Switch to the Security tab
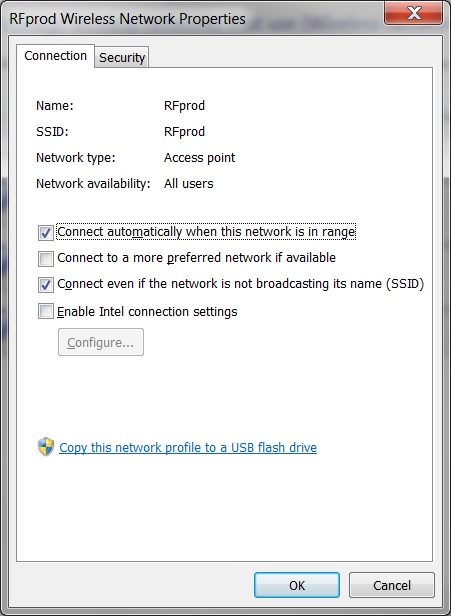This screenshot has height=616, width=451. (x=122, y=57)
